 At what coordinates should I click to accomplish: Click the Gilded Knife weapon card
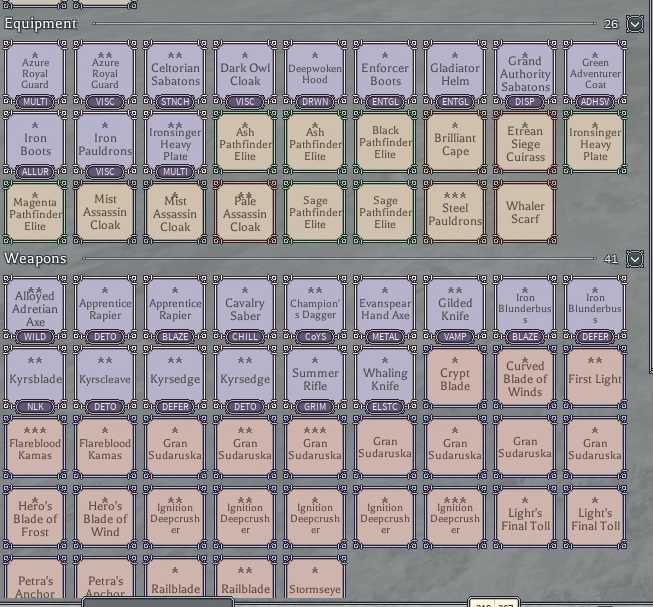click(x=455, y=308)
